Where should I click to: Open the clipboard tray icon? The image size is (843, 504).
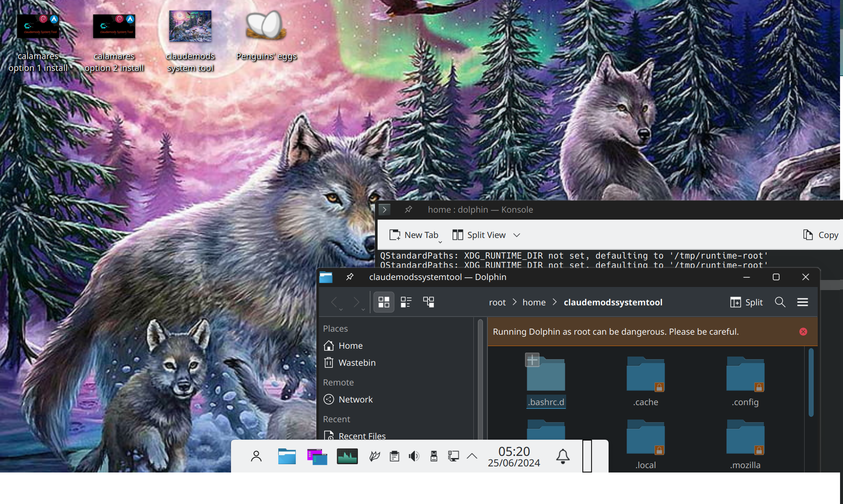(394, 456)
